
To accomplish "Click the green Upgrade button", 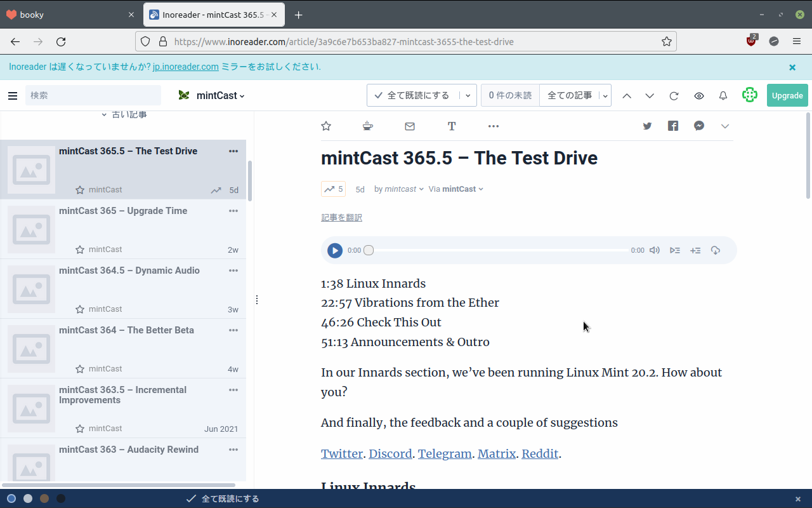I will pyautogui.click(x=787, y=95).
